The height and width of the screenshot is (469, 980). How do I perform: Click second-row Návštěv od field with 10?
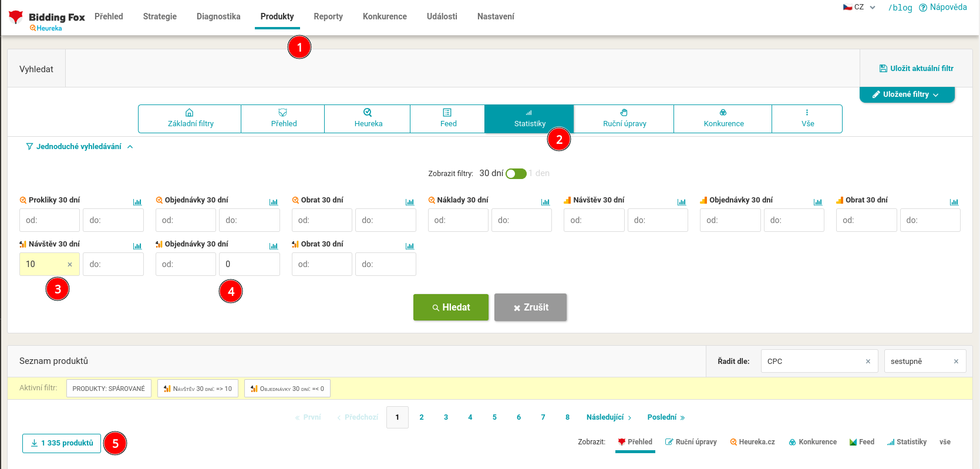pos(49,264)
